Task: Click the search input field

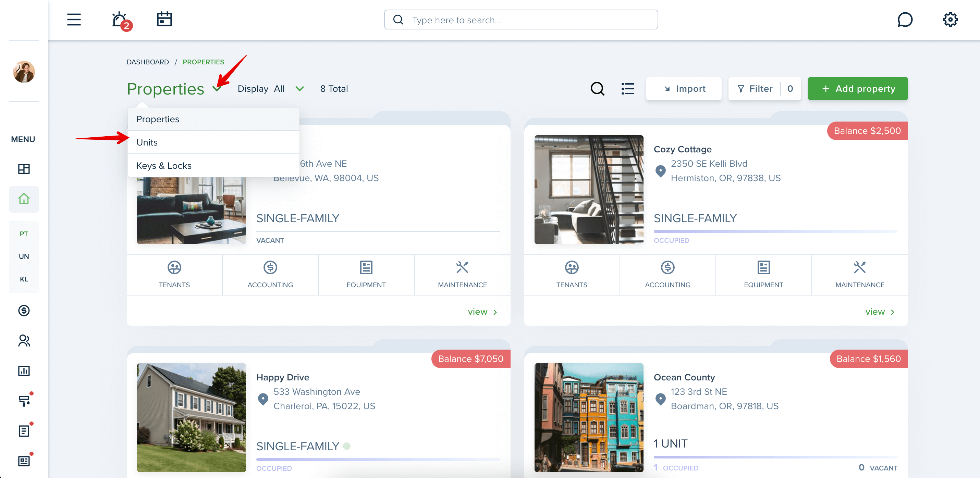Action: pyautogui.click(x=521, y=20)
